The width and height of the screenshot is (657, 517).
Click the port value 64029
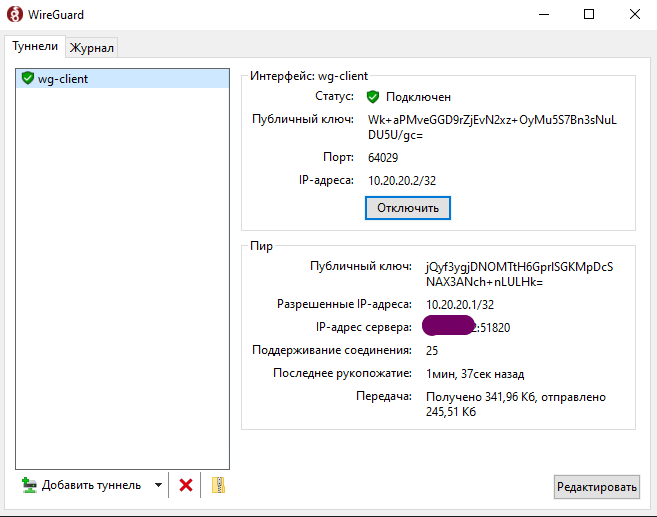(383, 158)
